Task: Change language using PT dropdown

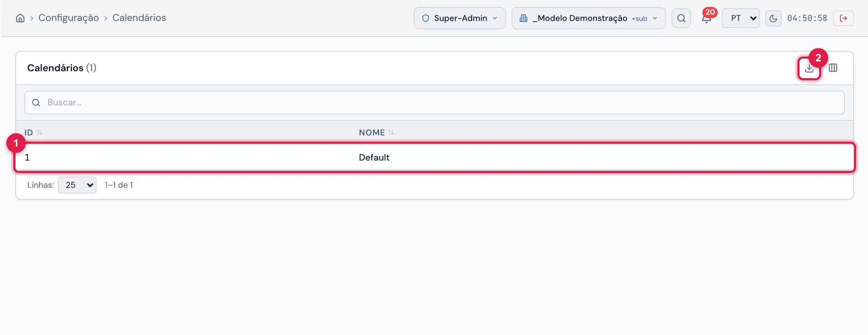Action: click(740, 18)
